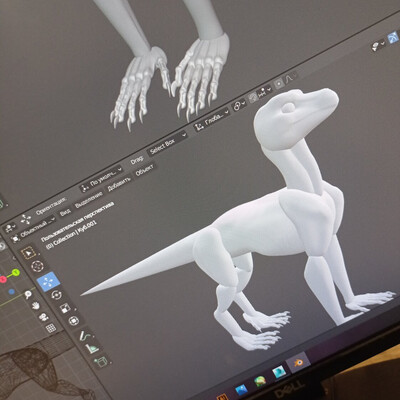Pick the Scale tool icon
The width and height of the screenshot is (400, 400).
tap(65, 308)
